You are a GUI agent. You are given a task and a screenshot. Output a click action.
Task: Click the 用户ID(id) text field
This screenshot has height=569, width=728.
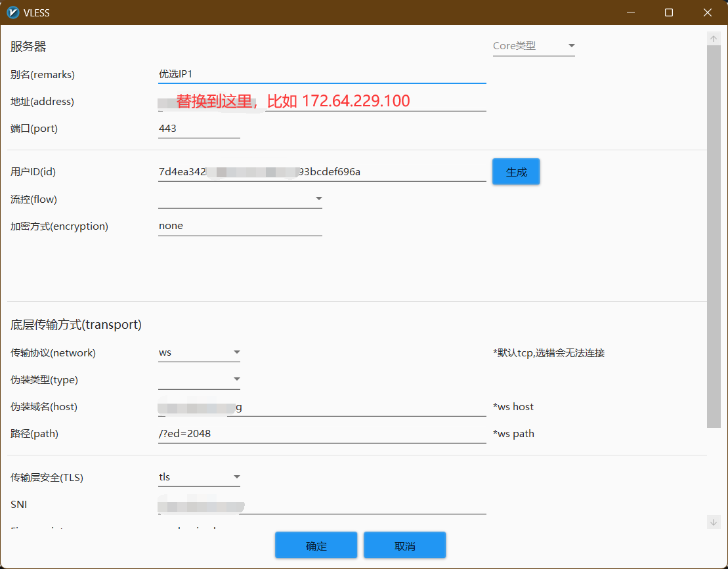322,172
